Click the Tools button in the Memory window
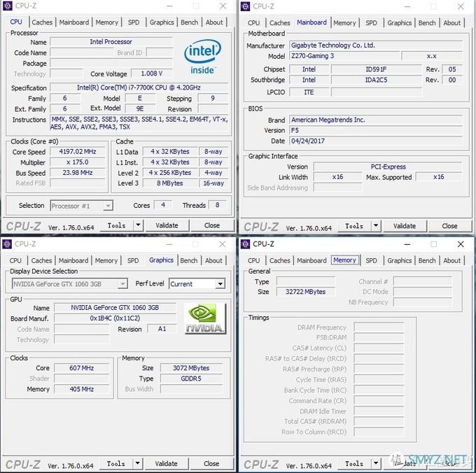Viewport: 476px width, 473px height. (354, 463)
